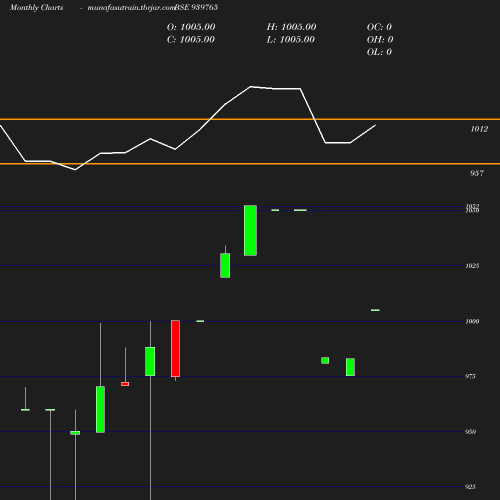
Task: Click the tallest green candle reaching 1052
Action: [250, 231]
